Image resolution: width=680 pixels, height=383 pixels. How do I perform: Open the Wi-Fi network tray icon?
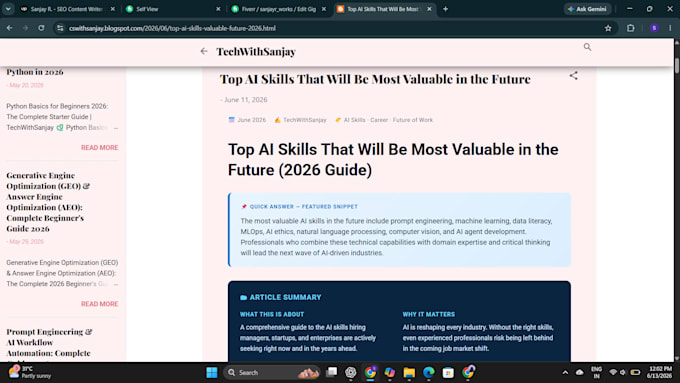coord(613,372)
